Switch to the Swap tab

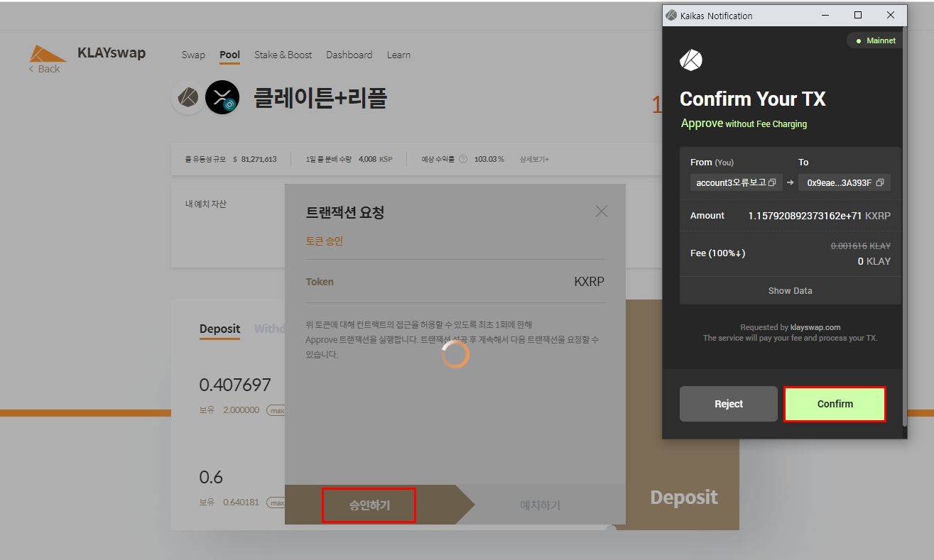click(193, 55)
